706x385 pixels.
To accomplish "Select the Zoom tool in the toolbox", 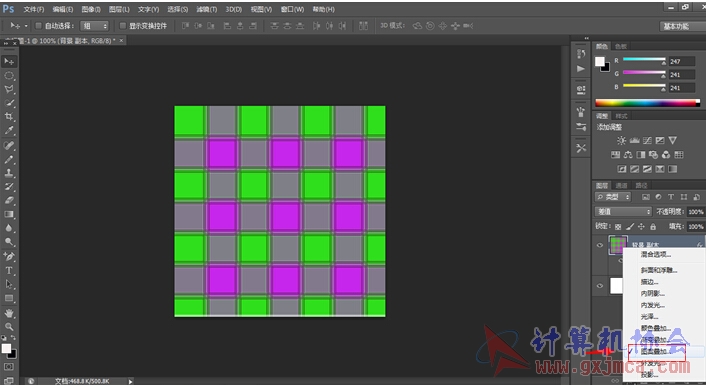I will point(9,326).
